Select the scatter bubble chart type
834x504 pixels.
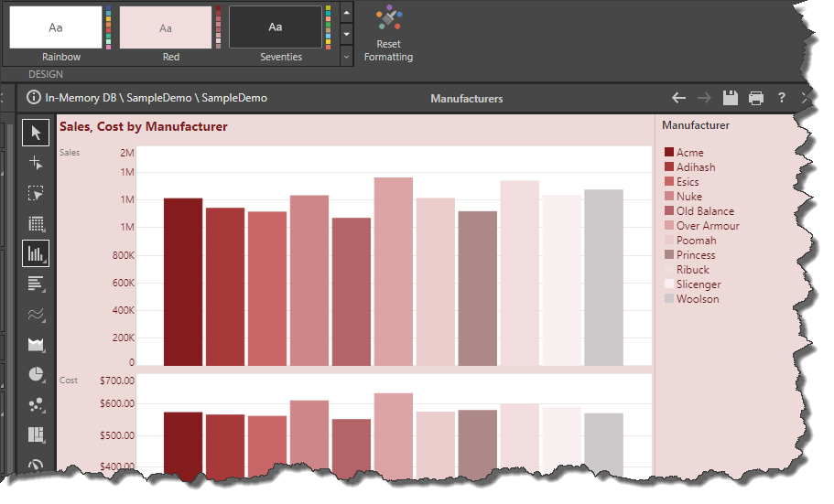(x=36, y=404)
